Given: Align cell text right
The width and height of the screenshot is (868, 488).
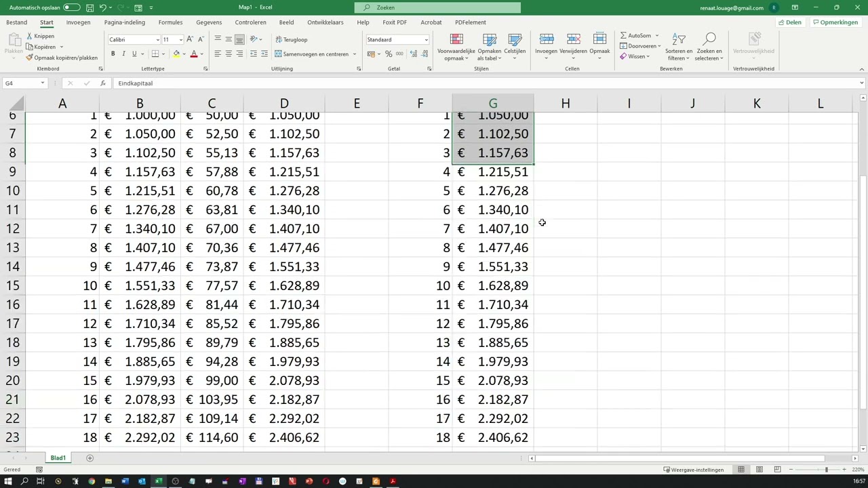Looking at the screenshot, I should tap(239, 54).
